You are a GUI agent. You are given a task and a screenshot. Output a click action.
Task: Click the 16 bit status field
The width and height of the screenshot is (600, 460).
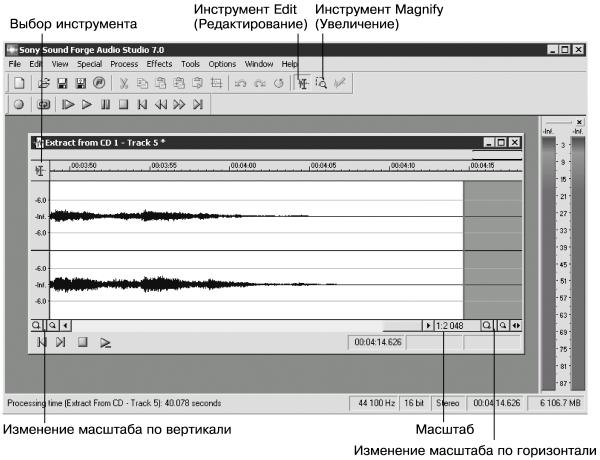(414, 403)
